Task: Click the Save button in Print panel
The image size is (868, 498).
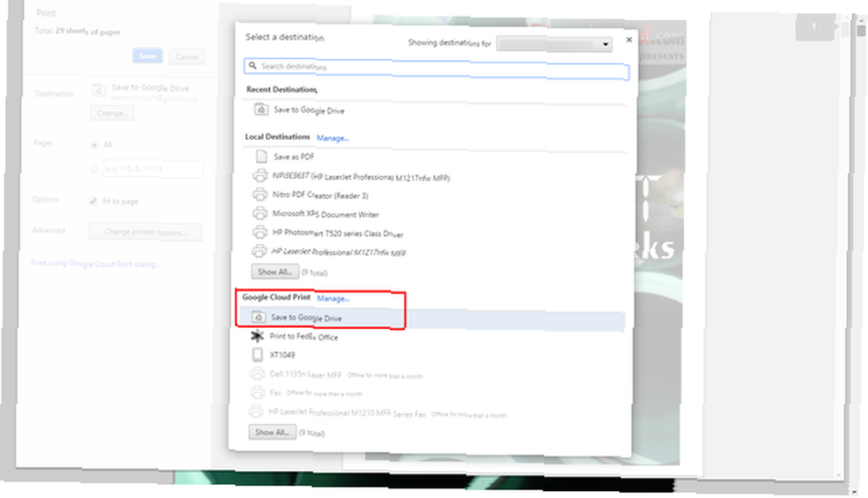Action: (x=148, y=56)
